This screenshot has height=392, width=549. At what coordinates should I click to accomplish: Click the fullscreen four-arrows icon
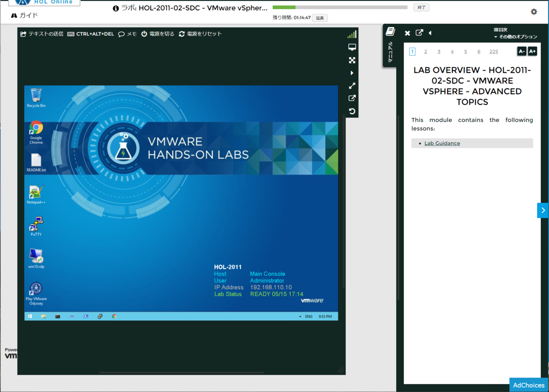click(x=352, y=60)
